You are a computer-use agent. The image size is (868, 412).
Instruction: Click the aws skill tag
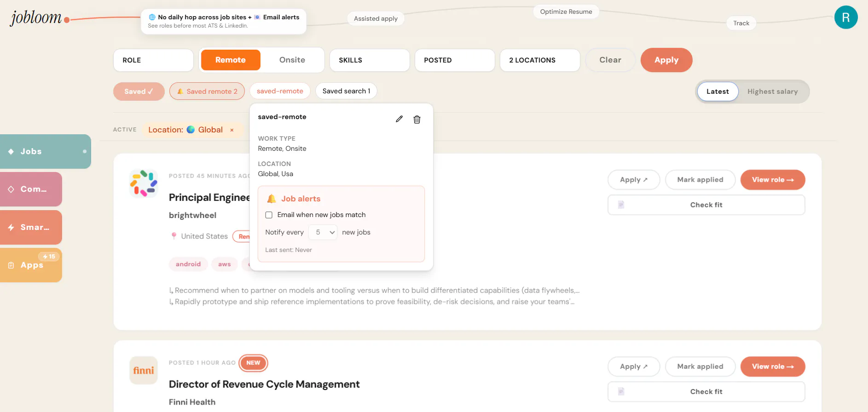pos(225,264)
